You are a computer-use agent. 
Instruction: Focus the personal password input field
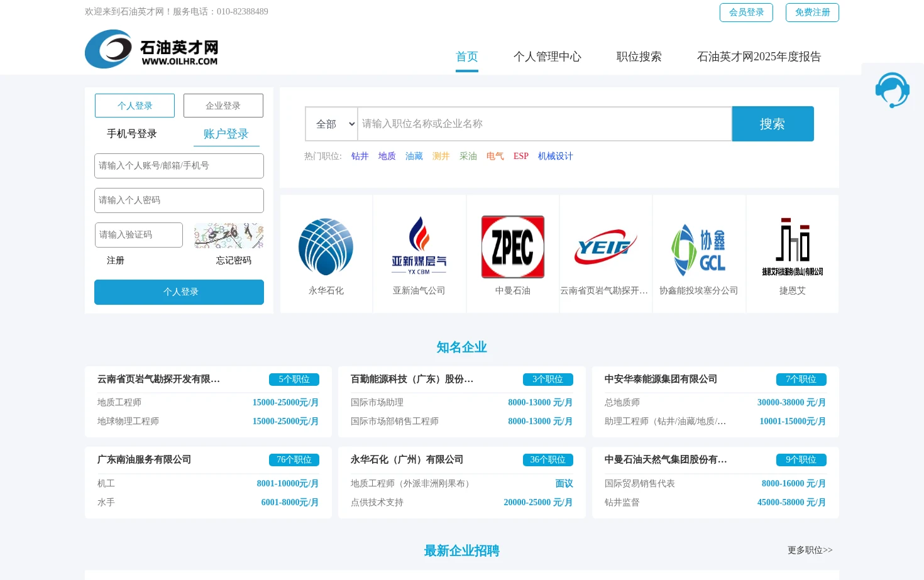179,200
